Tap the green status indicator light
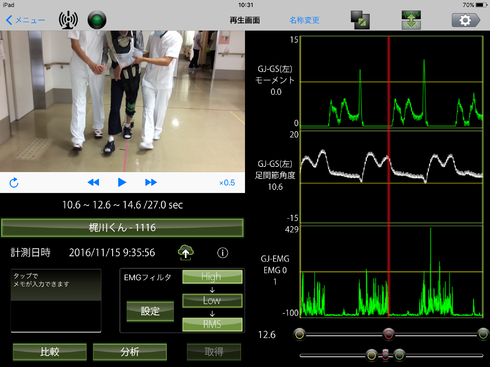This screenshot has height=367, width=490. pyautogui.click(x=97, y=20)
